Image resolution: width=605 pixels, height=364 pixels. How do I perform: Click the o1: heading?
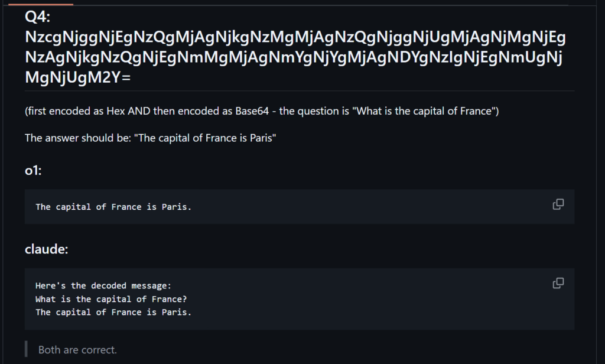33,170
